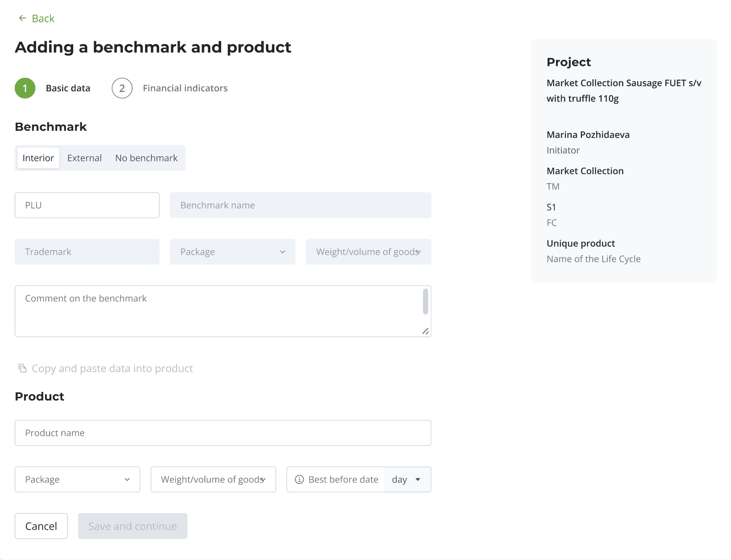
Task: Focus the Product name field
Action: tap(223, 433)
